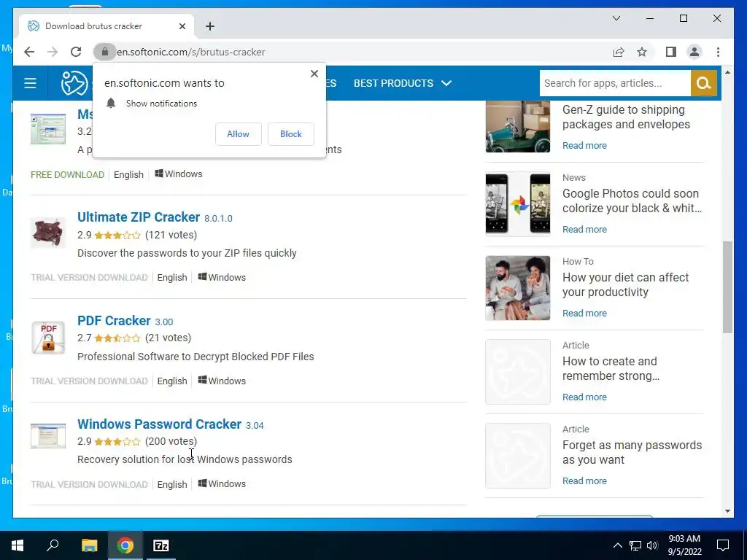Open the volume speaker tray icon
Viewport: 747px width, 560px height.
[x=652, y=545]
